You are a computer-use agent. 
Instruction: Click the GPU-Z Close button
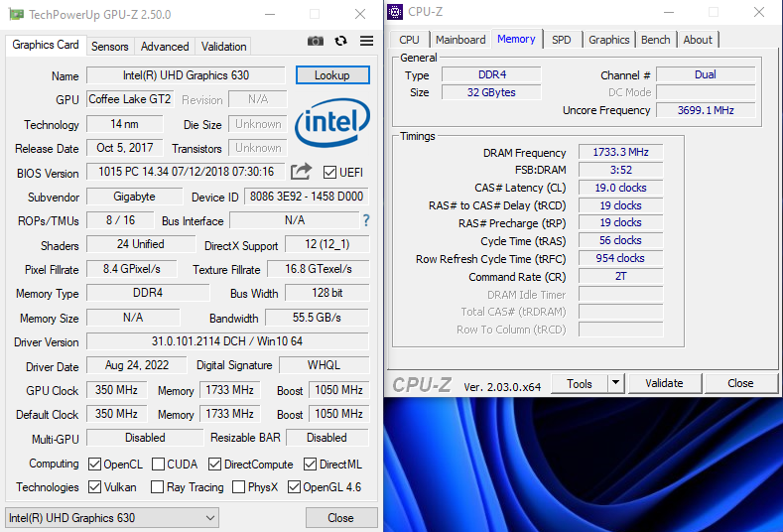click(341, 518)
